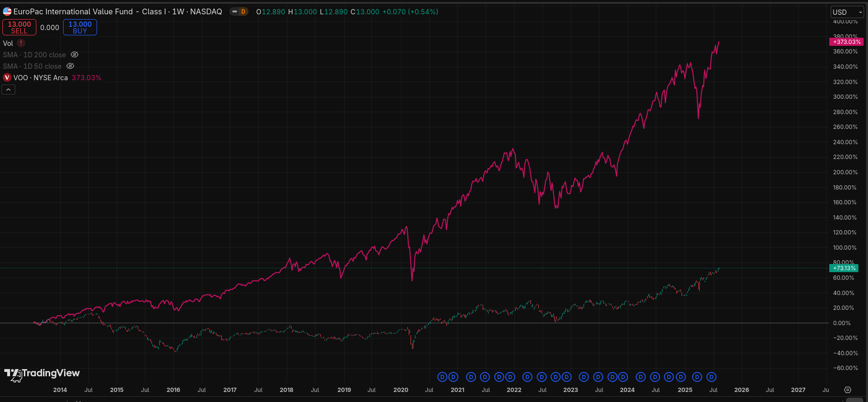Click the green +73.13% price scale label
The height and width of the screenshot is (402, 868).
(844, 268)
